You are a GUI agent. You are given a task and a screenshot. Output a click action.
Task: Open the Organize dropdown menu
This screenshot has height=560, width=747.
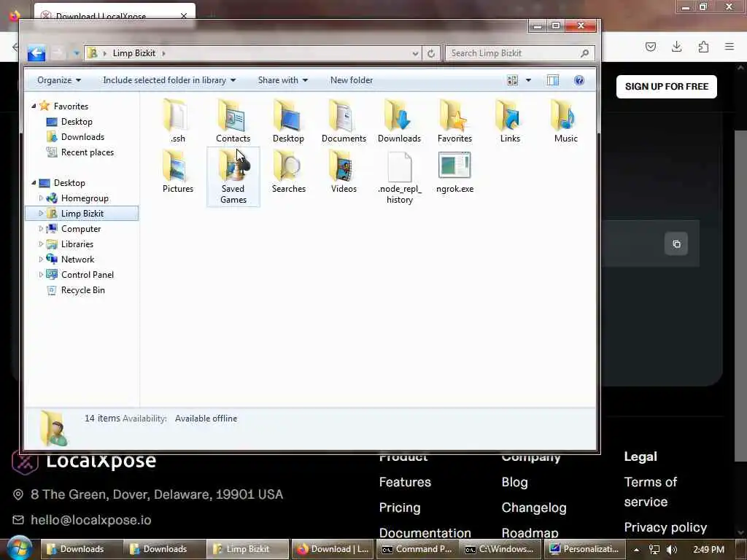59,80
